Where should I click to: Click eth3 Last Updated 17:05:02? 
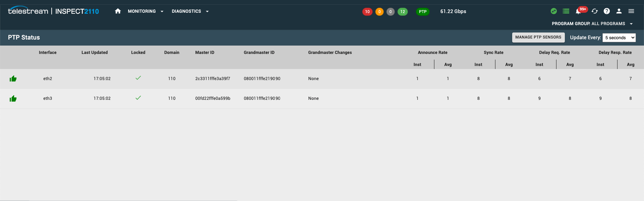click(102, 98)
